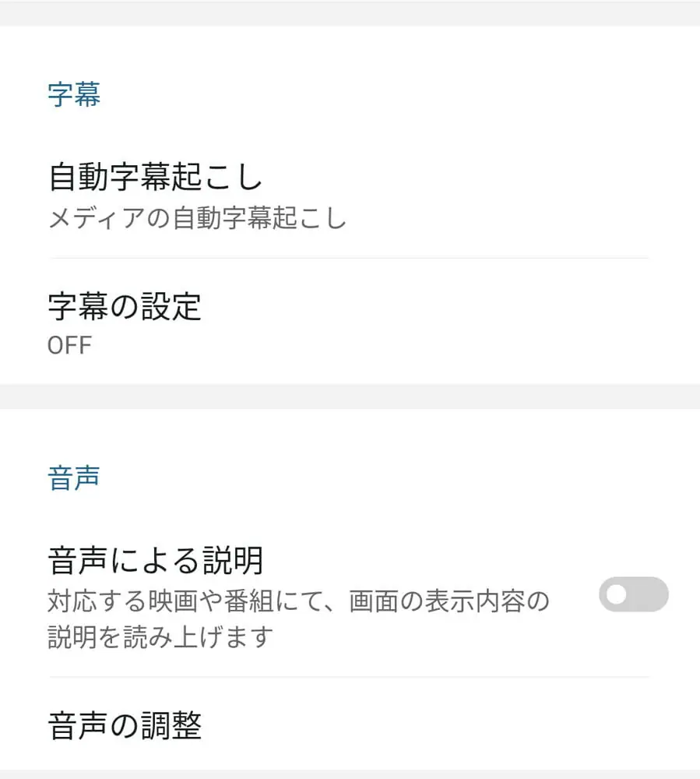Click the 対応する映画や番組にて description line
The image size is (700, 779).
(298, 601)
